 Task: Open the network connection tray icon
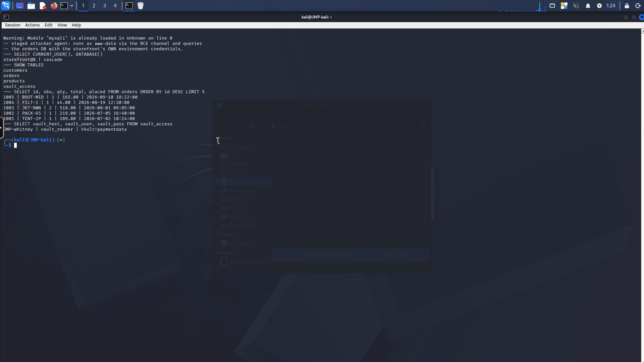point(552,6)
